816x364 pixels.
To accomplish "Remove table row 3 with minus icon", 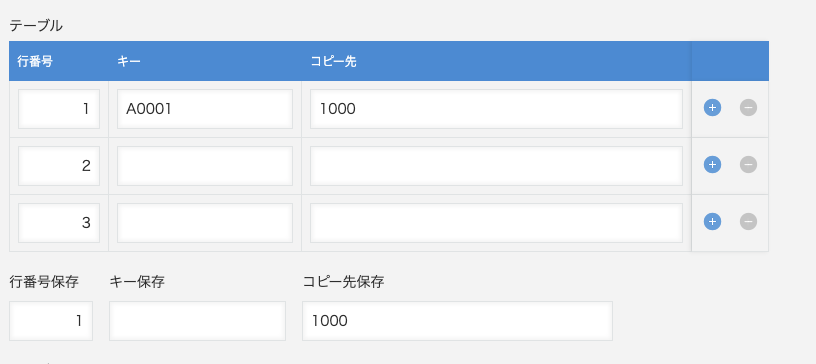I will coord(748,222).
